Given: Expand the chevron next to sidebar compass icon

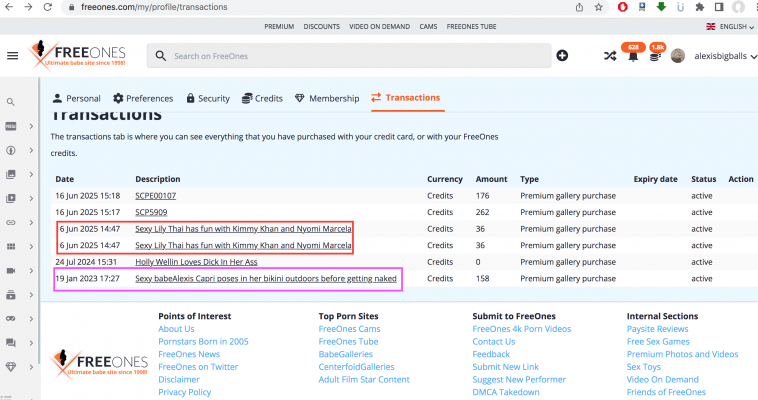Looking at the screenshot, I should (x=31, y=150).
